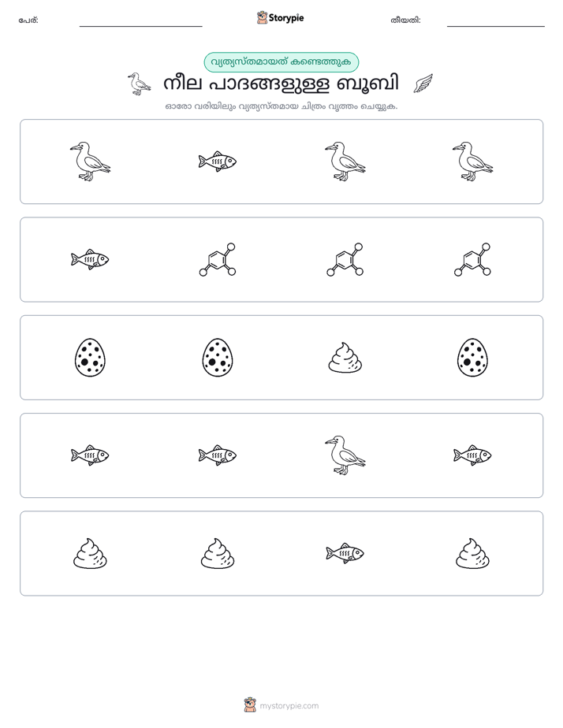Viewport: 563px width, 728px height.
Task: Click the bird in the fourth row
Action: coord(345,455)
